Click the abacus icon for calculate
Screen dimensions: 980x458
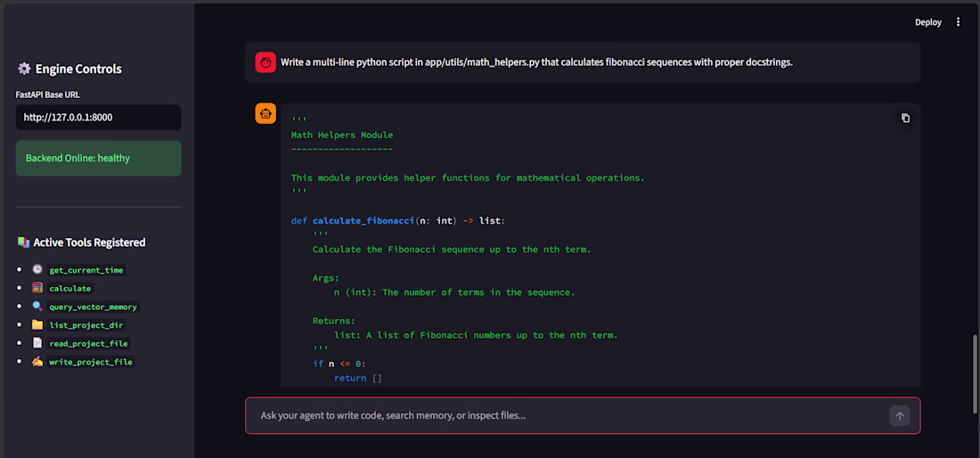click(x=37, y=288)
